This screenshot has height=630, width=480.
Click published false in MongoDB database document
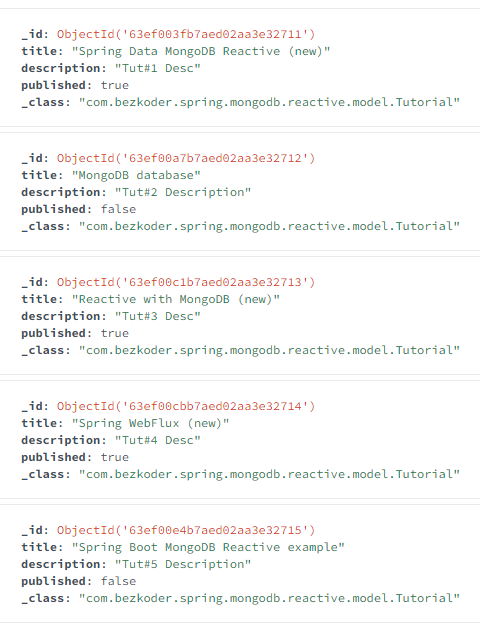[x=118, y=209]
